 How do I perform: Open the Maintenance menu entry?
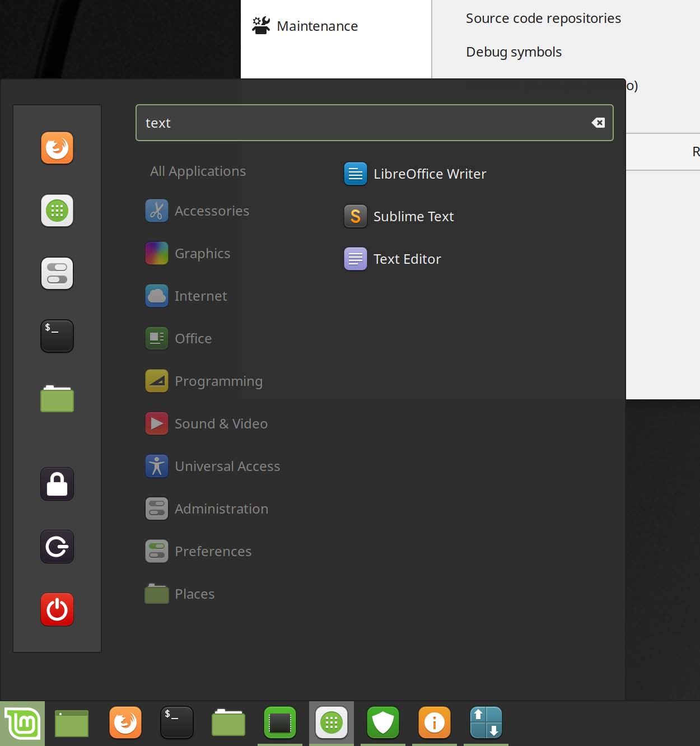(317, 25)
